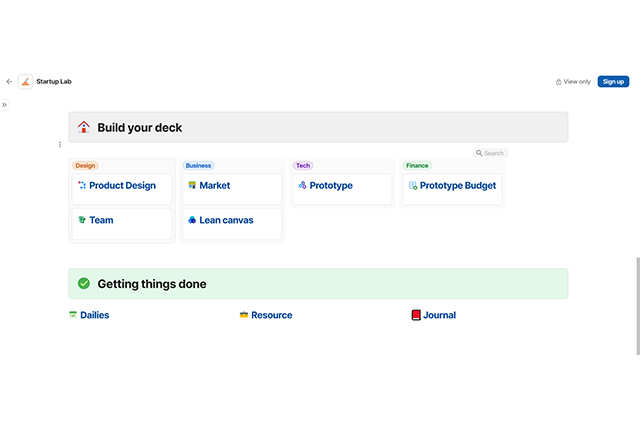Click the View only label
Screen dimensions: 640x426
(x=577, y=82)
